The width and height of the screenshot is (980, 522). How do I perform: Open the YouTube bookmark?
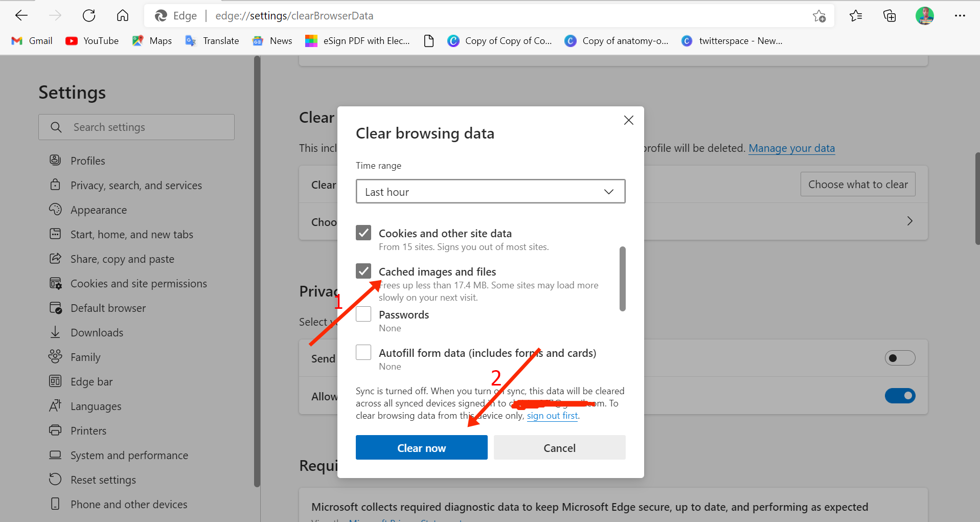point(93,41)
